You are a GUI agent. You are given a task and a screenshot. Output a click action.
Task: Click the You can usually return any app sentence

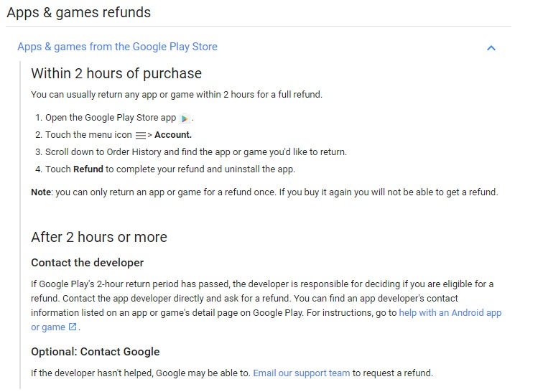177,95
